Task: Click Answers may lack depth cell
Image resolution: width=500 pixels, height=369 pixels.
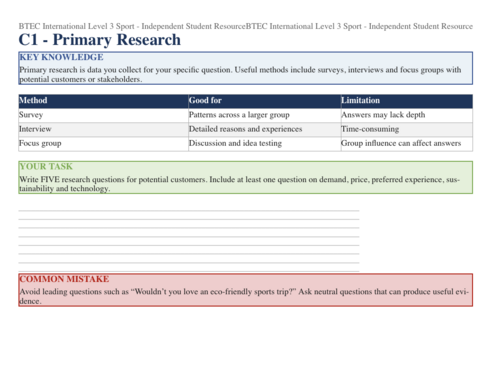Action: (x=407, y=115)
